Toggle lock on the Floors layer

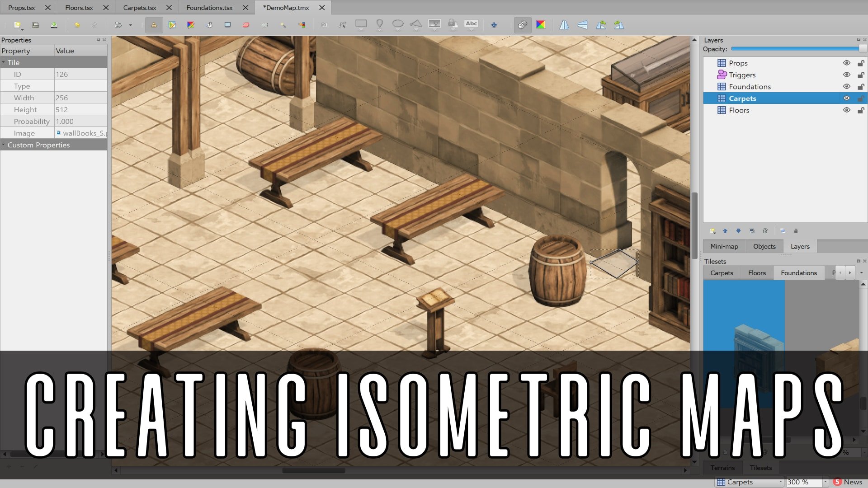861,110
